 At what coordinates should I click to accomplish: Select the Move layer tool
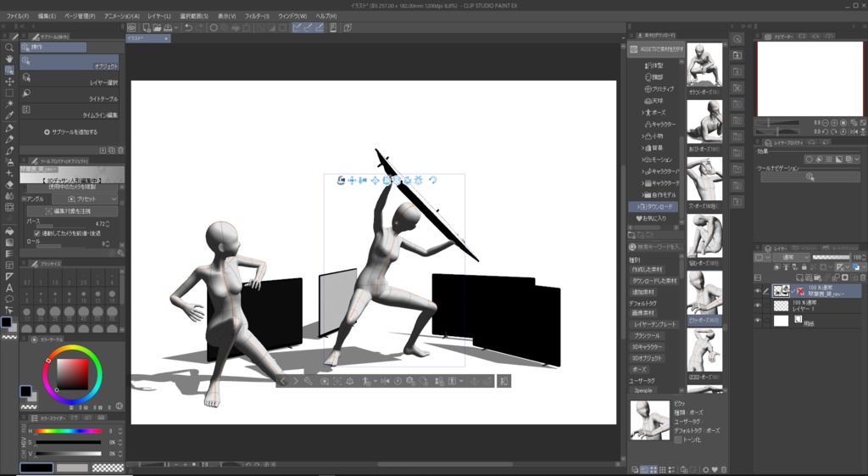click(9, 81)
